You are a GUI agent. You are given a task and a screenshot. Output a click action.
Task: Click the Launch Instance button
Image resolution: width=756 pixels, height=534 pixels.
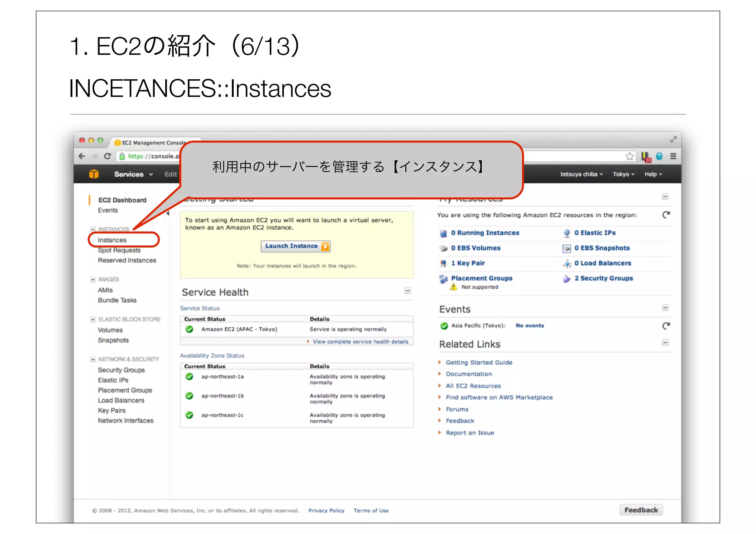[296, 246]
